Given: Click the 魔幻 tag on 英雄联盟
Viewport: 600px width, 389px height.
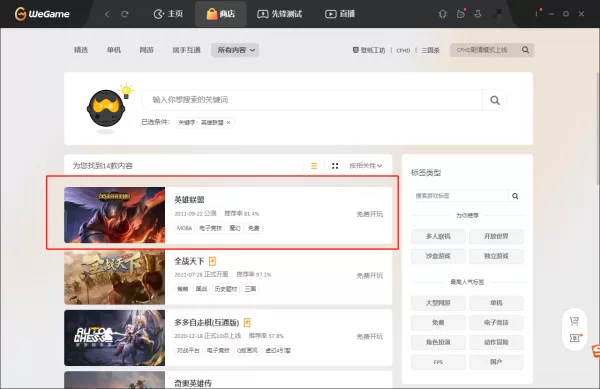Looking at the screenshot, I should click(235, 228).
